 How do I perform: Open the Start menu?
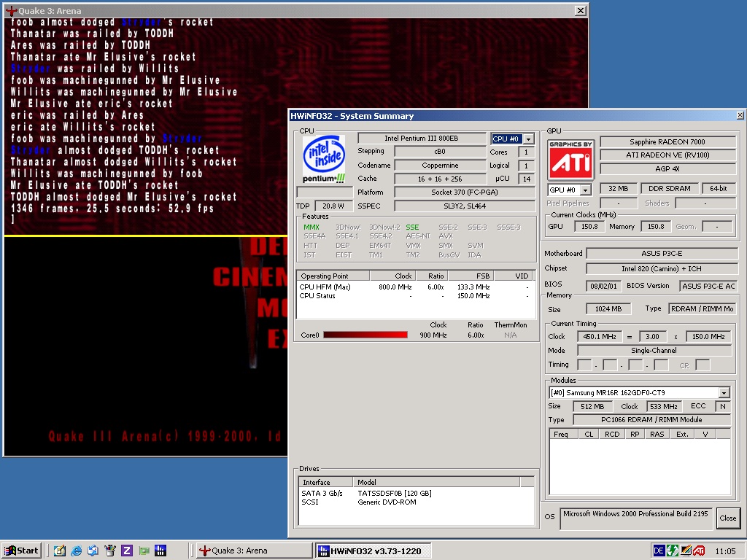[20, 550]
